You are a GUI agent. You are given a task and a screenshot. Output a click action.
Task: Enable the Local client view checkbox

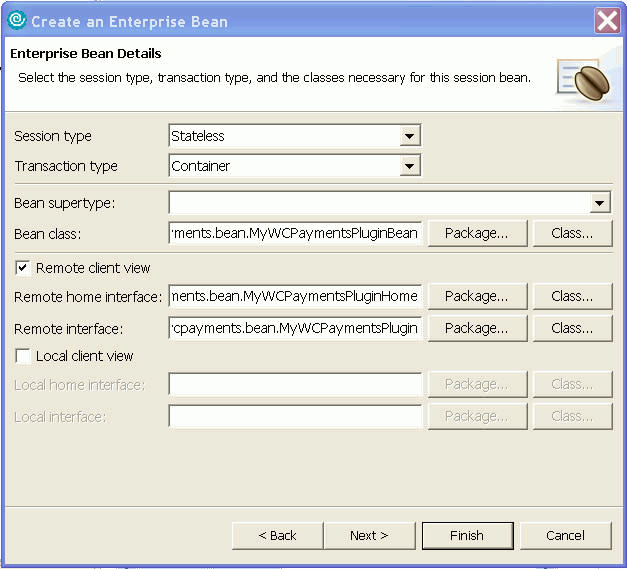click(x=22, y=356)
